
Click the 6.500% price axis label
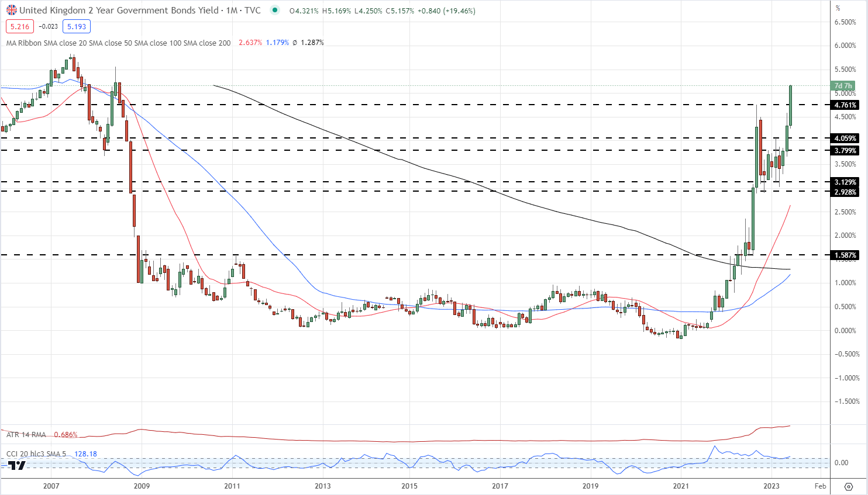point(845,22)
